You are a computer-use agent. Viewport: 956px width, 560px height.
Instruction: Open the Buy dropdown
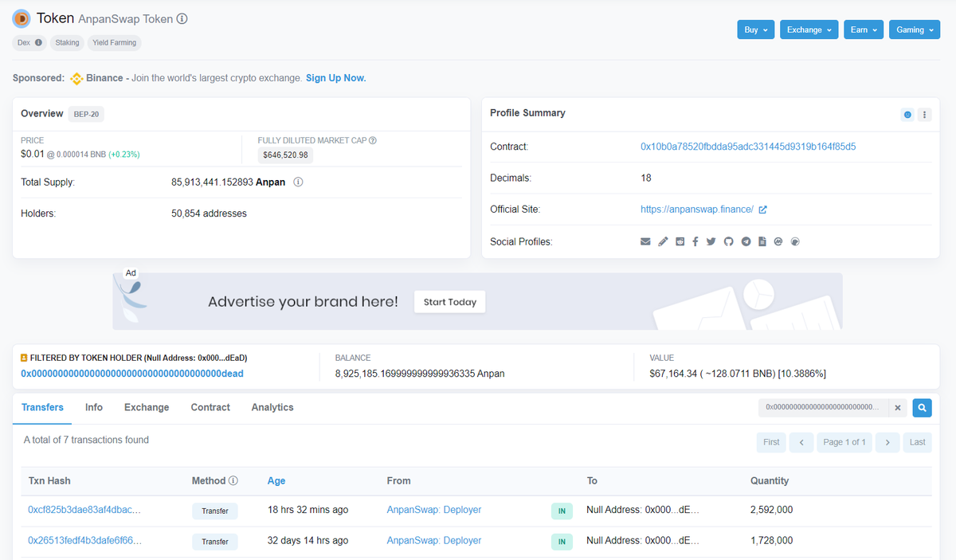coord(756,30)
